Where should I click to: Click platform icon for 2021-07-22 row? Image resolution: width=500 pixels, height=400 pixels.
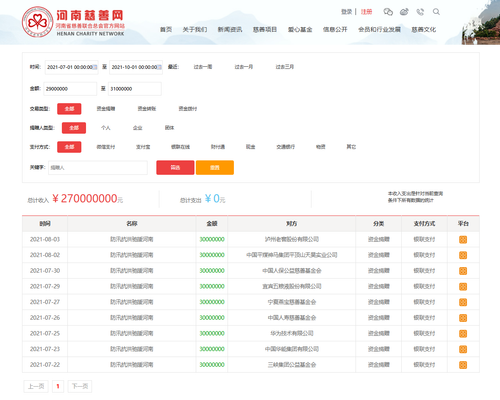(x=463, y=365)
